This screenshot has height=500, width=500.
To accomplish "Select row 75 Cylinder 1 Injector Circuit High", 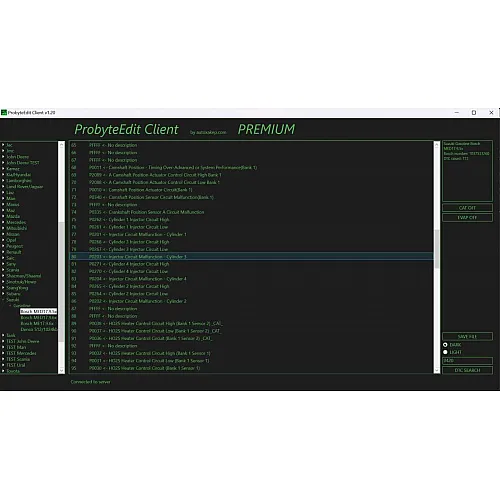I will (251, 219).
